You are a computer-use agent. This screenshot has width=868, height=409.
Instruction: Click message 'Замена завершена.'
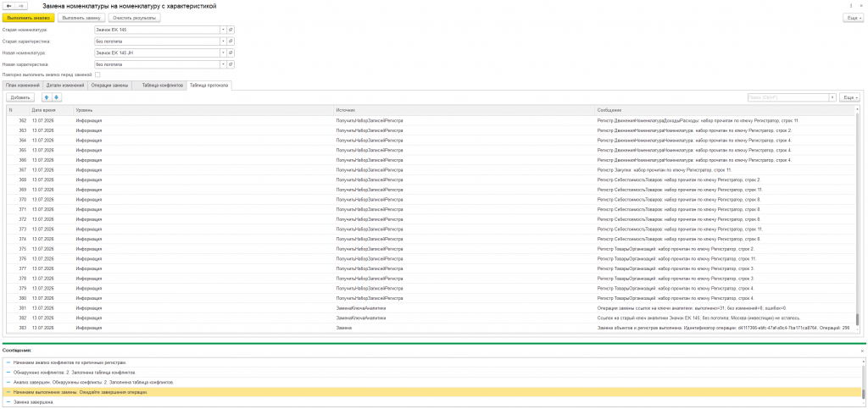(x=34, y=402)
